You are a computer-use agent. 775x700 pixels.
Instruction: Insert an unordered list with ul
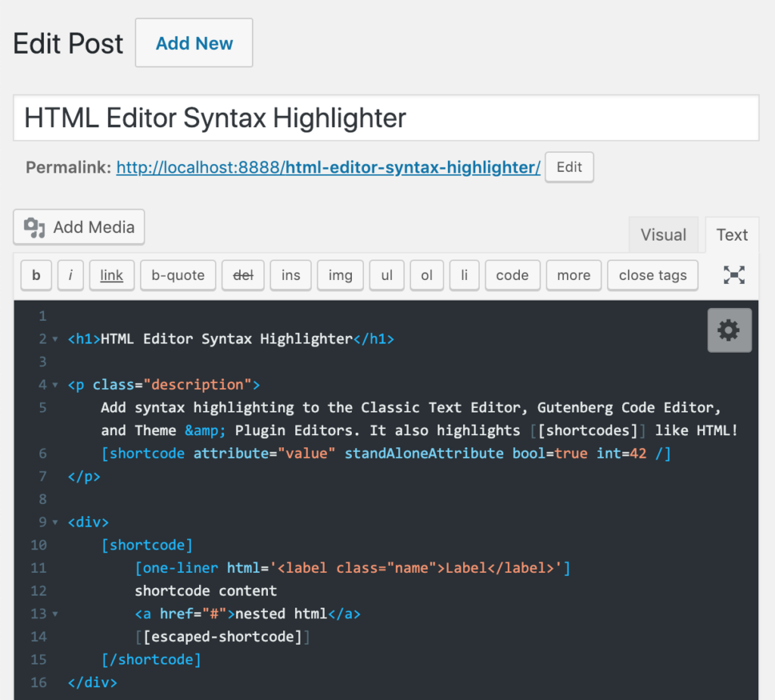(386, 275)
